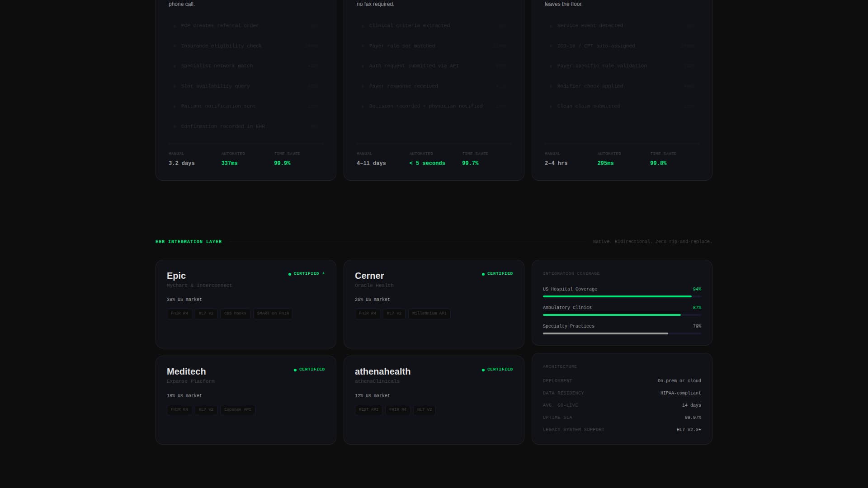Open the Meditech card heading

tap(186, 371)
